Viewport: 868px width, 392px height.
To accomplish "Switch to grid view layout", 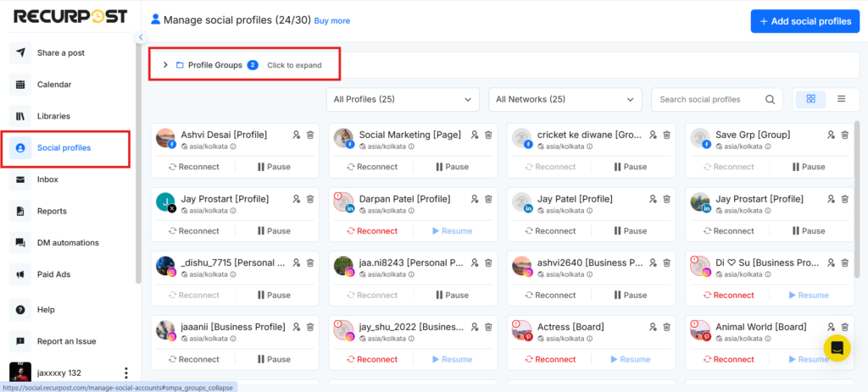I will coord(811,99).
